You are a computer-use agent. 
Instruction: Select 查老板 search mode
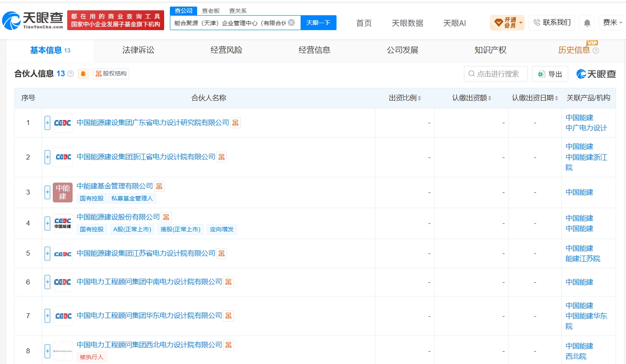pyautogui.click(x=211, y=11)
